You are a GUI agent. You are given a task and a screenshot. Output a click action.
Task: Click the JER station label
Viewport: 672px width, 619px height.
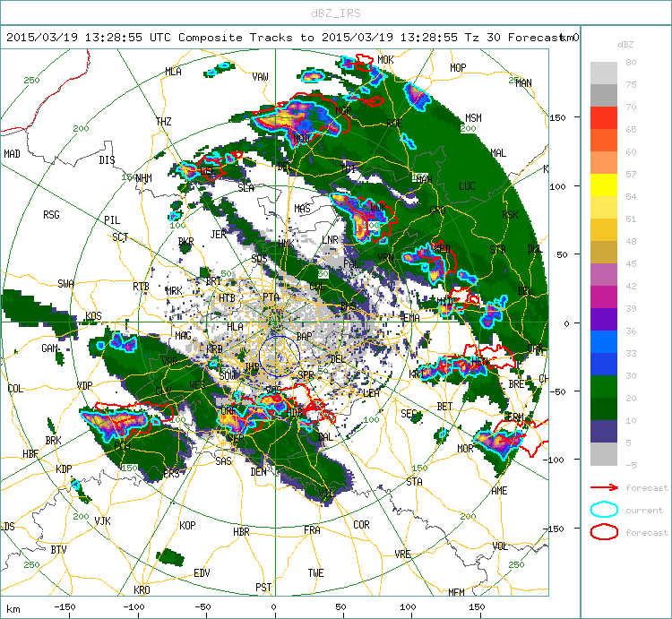point(218,235)
